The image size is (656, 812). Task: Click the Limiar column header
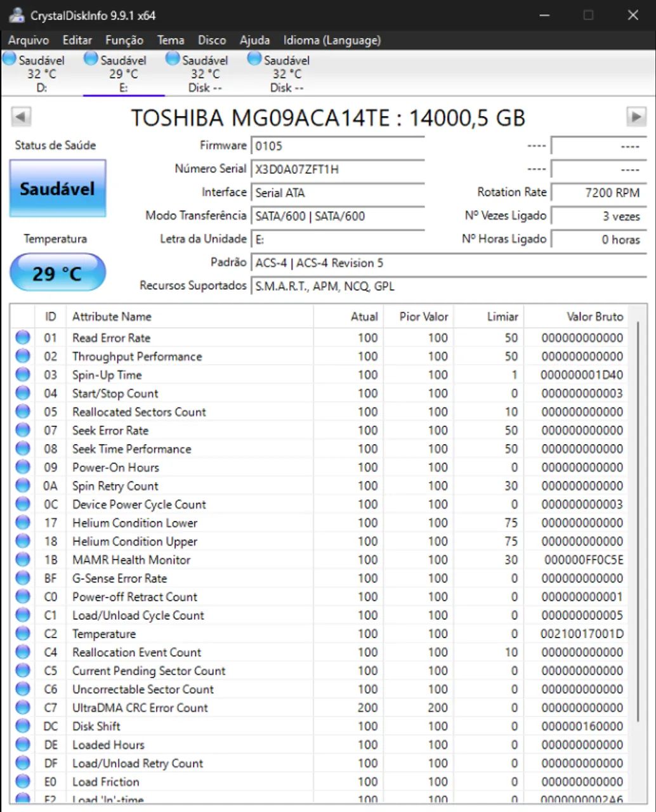tap(489, 317)
